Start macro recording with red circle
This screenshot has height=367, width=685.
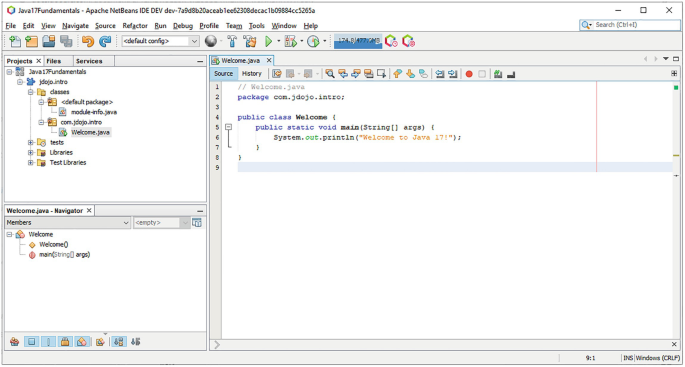coord(469,74)
